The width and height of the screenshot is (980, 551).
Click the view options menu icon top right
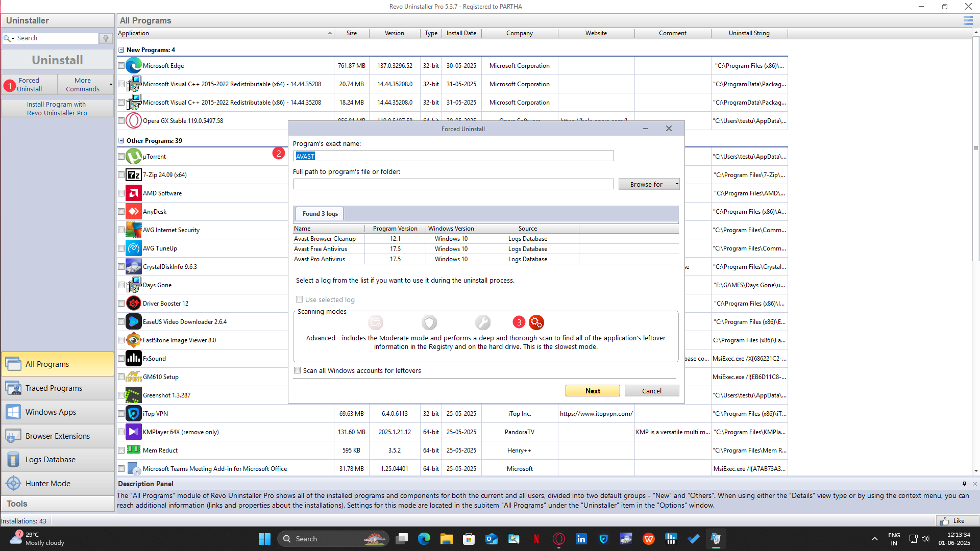(968, 20)
